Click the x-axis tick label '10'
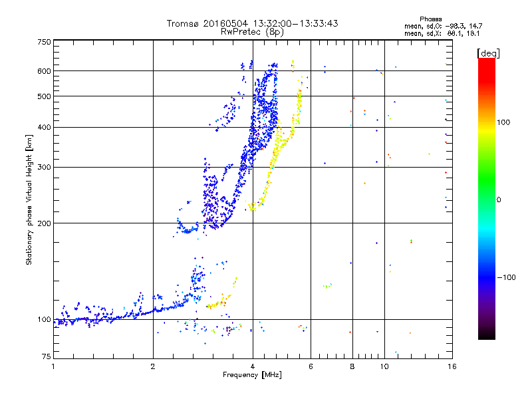The height and width of the screenshot is (399, 532). coord(384,366)
